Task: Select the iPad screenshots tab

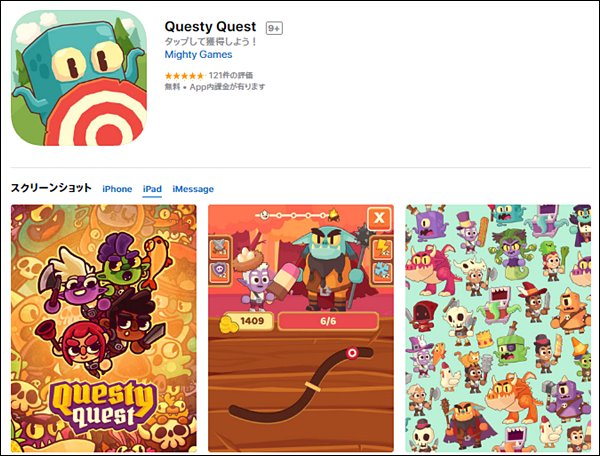Action: tap(152, 189)
